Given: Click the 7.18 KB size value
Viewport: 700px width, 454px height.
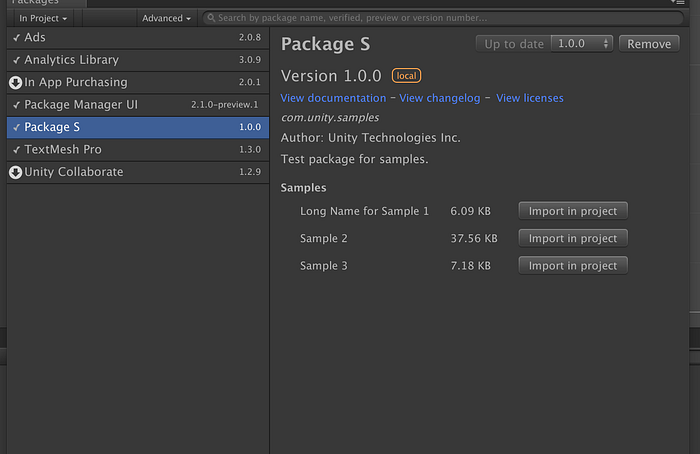Looking at the screenshot, I should (471, 266).
